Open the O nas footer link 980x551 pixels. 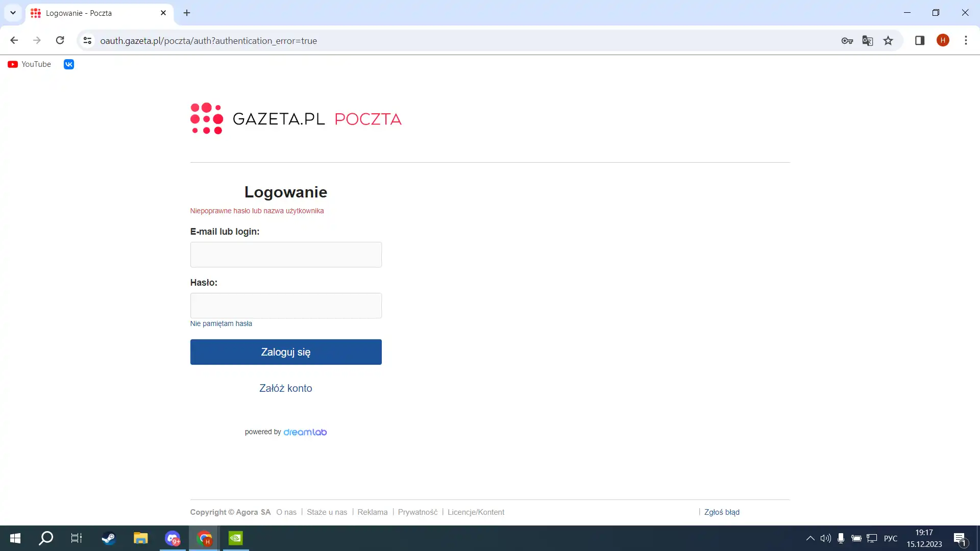point(286,512)
